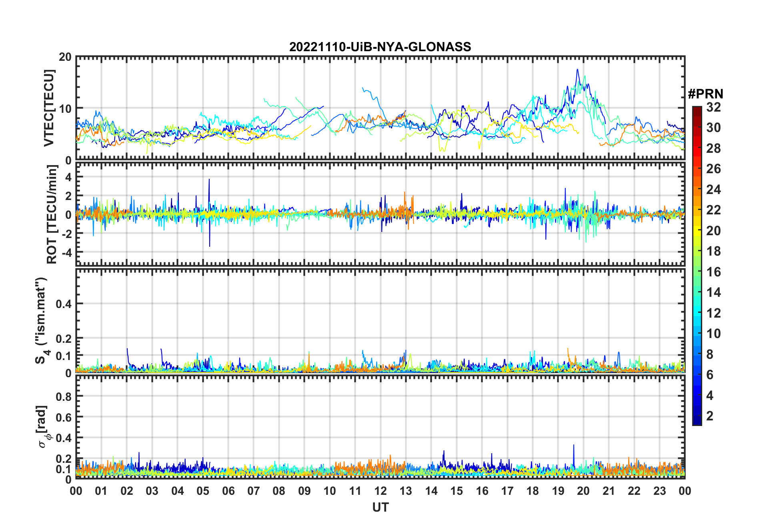The height and width of the screenshot is (532, 761).
Task: Click the 11 hour tick label
Action: 355,491
